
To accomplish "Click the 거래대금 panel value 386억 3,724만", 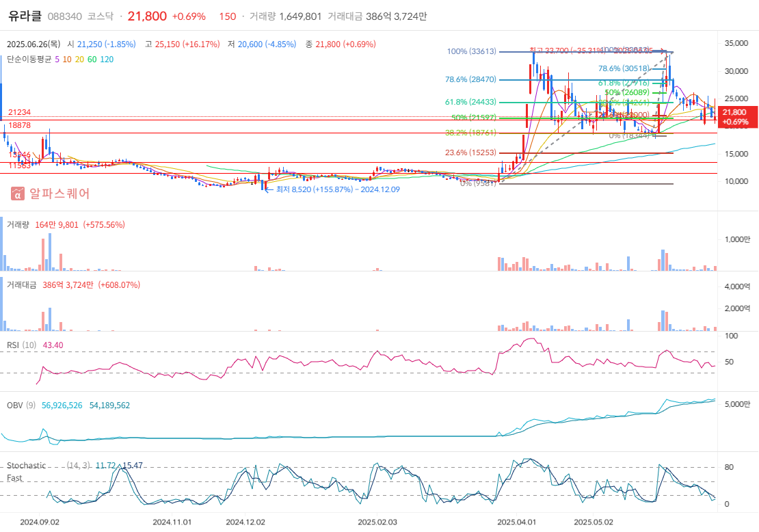I will click(68, 285).
